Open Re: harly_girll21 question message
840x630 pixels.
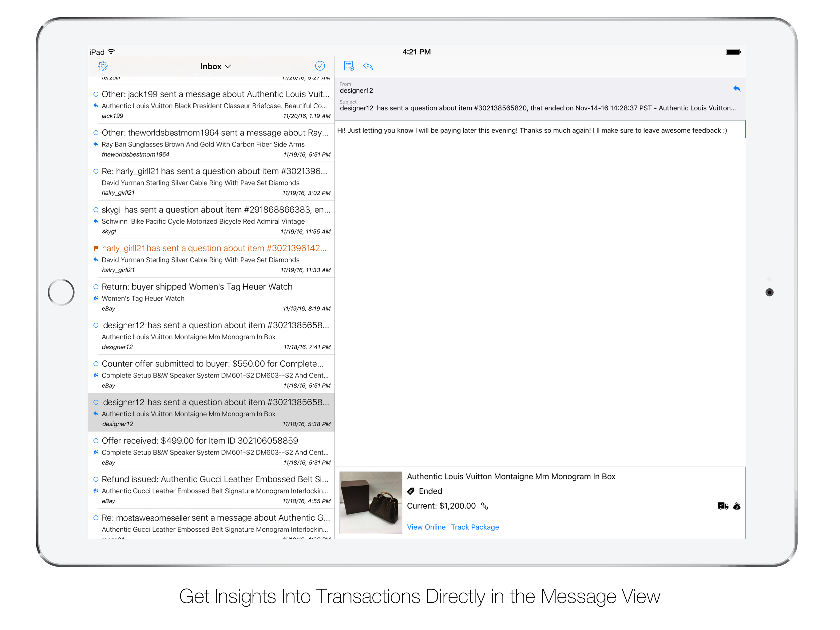[x=212, y=181]
